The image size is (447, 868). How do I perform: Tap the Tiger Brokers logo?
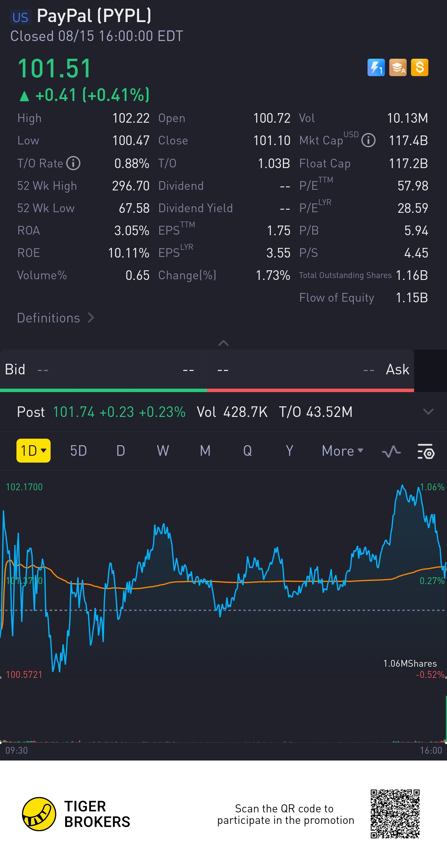[x=39, y=814]
